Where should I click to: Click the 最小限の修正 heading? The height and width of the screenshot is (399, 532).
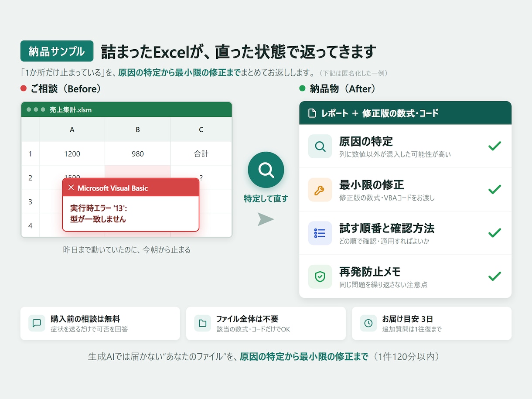click(x=372, y=184)
